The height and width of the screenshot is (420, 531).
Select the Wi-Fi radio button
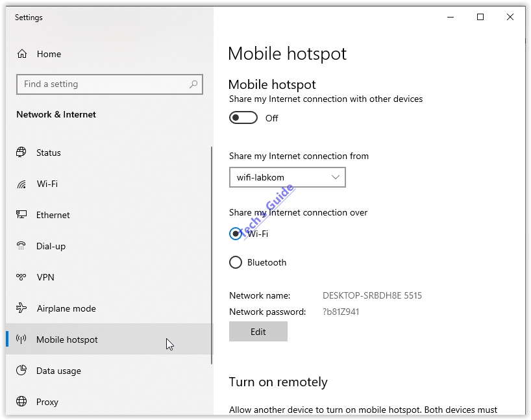pyautogui.click(x=235, y=234)
